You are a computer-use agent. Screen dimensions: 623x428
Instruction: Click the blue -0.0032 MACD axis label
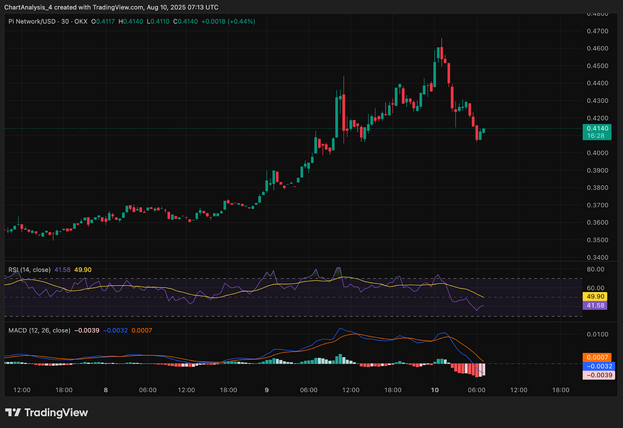click(597, 366)
